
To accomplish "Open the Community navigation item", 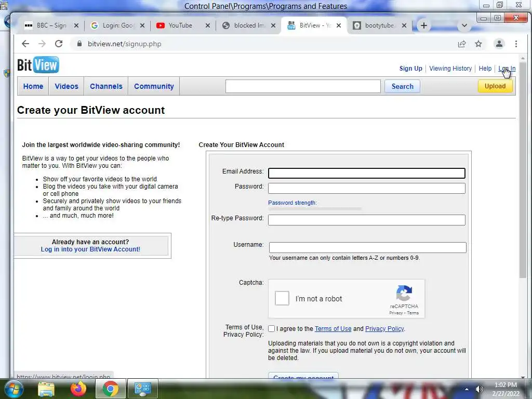I will point(154,86).
